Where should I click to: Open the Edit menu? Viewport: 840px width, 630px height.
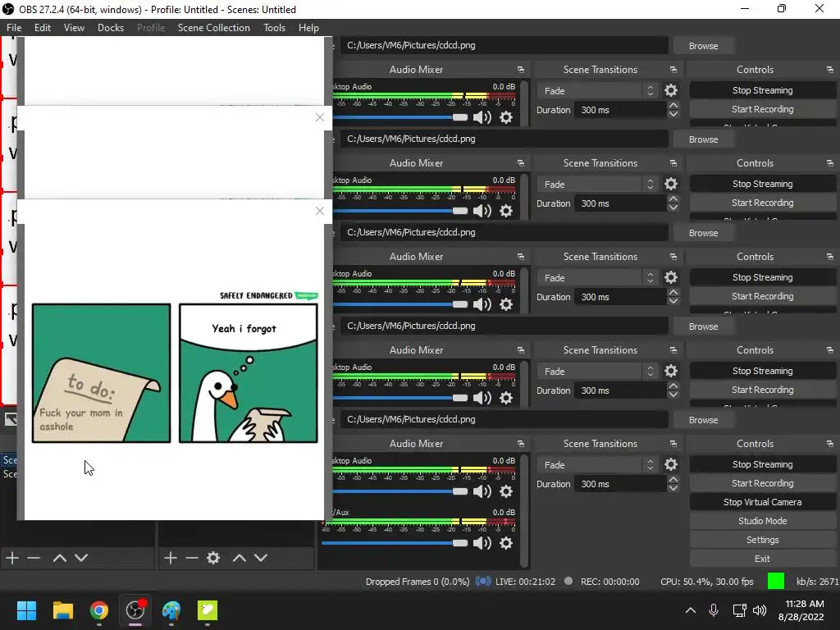click(43, 28)
